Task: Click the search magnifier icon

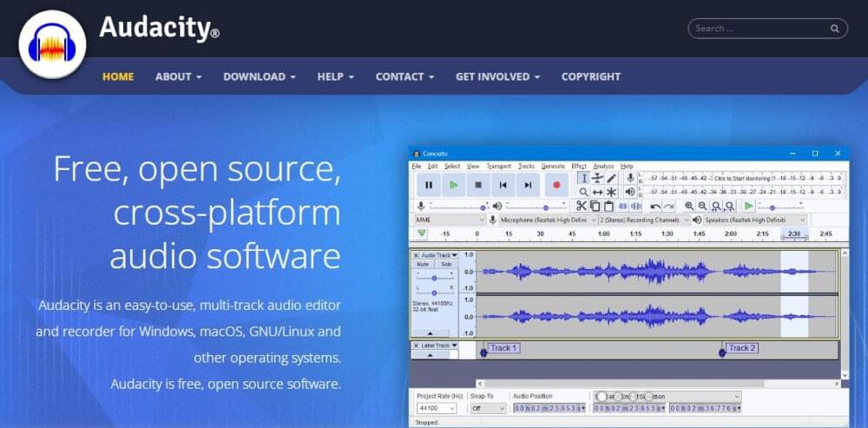Action: pyautogui.click(x=835, y=29)
